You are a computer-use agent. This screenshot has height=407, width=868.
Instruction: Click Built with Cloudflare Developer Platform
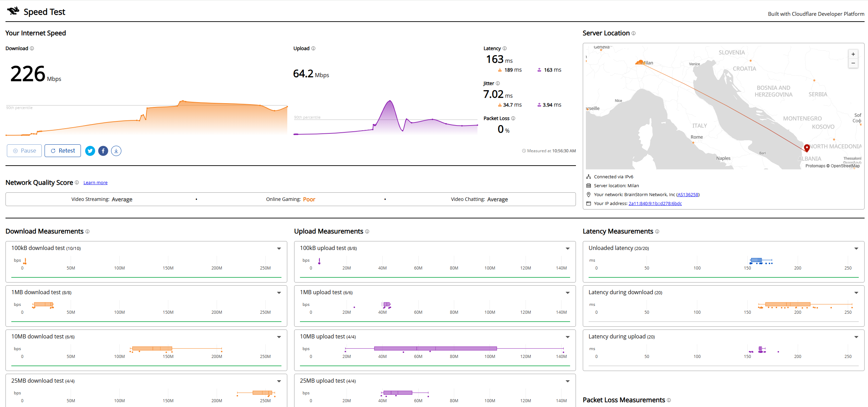pos(816,14)
